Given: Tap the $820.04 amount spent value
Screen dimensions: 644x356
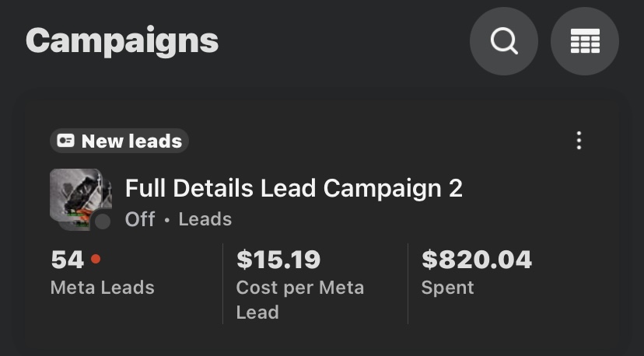Looking at the screenshot, I should point(476,259).
